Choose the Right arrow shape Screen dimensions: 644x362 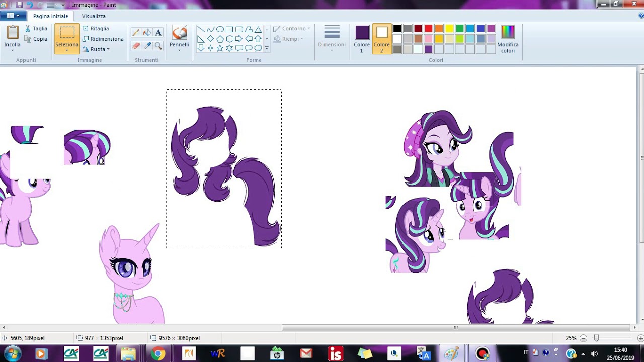pyautogui.click(x=239, y=39)
